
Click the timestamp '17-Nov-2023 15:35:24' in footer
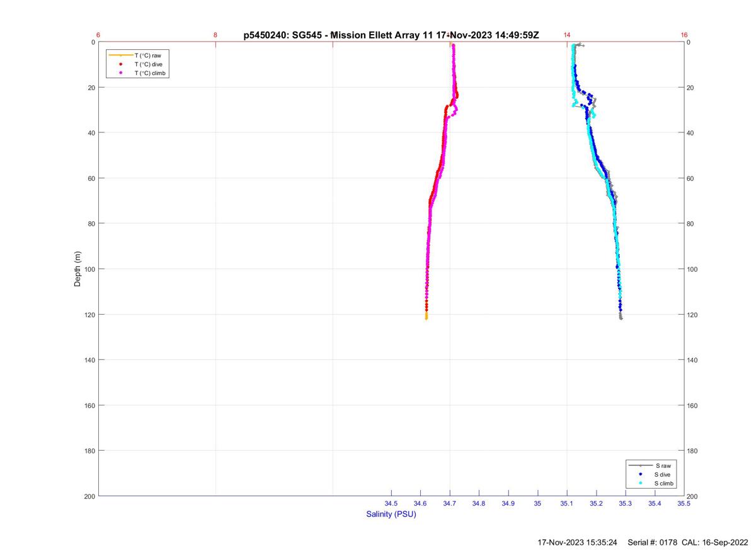point(578,542)
